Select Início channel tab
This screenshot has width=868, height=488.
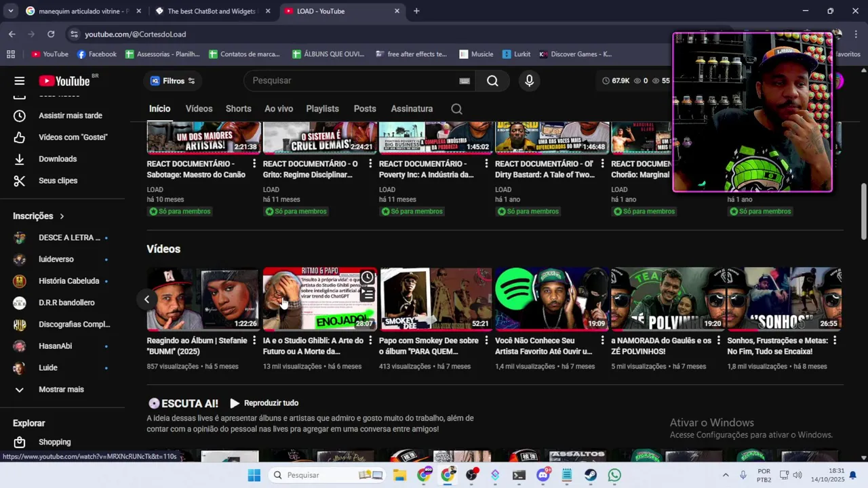tap(159, 108)
